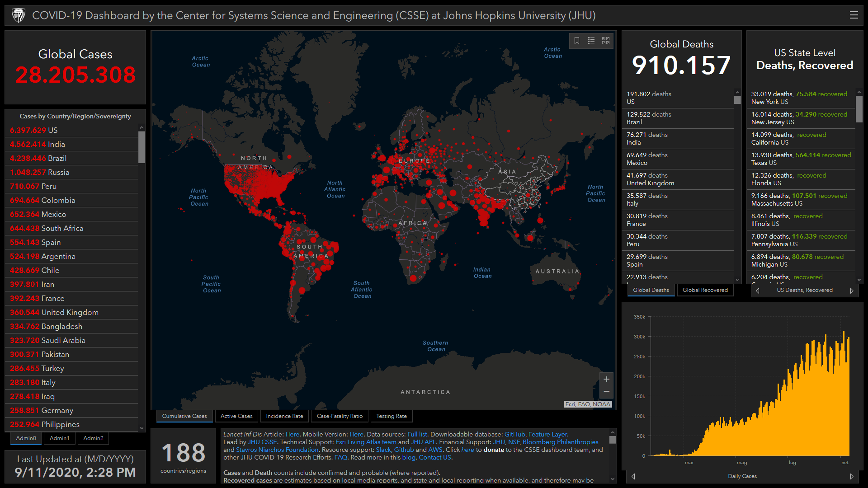The width and height of the screenshot is (868, 488).
Task: Go to next US panel arrow
Action: tap(852, 291)
